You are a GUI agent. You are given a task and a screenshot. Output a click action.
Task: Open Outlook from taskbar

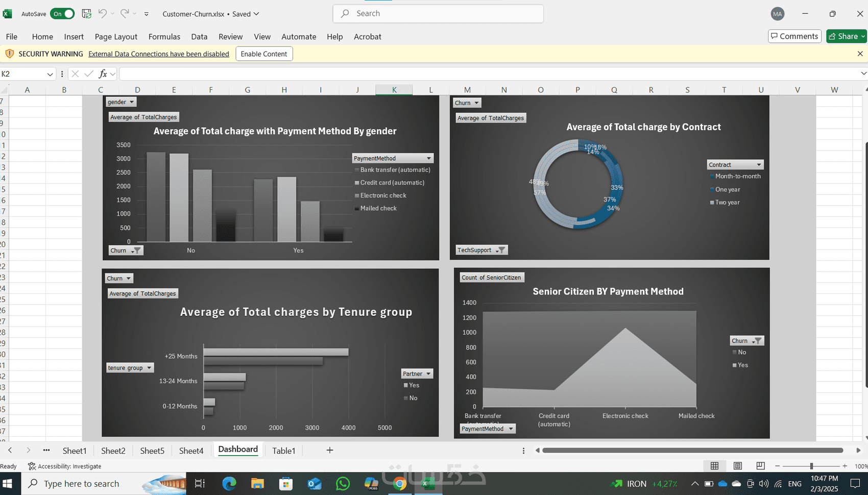(315, 483)
